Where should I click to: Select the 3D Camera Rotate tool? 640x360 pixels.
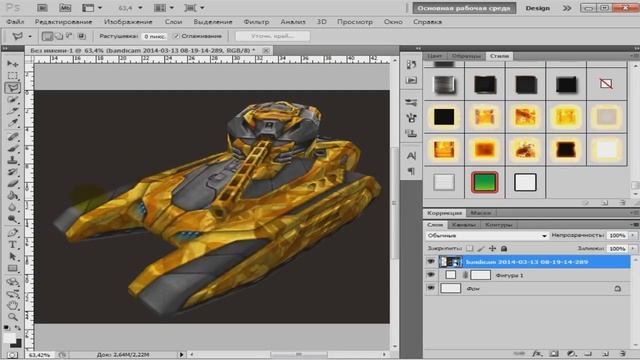pos(13,294)
